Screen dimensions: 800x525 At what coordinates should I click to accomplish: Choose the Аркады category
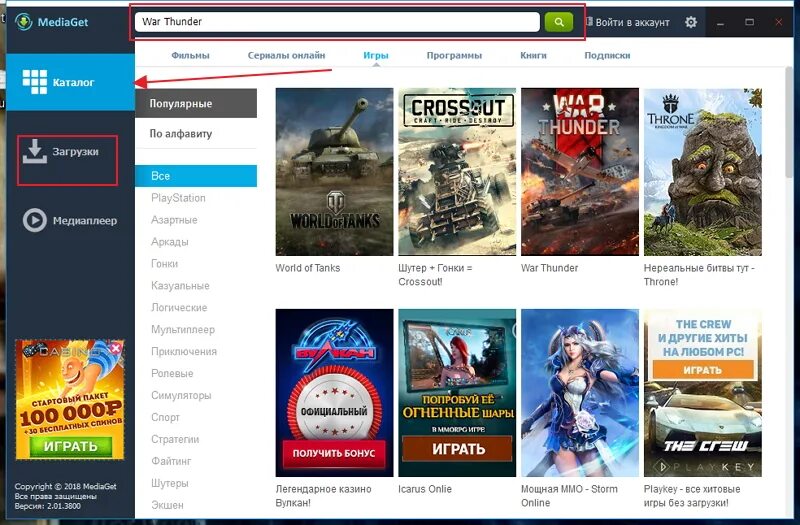(x=169, y=242)
